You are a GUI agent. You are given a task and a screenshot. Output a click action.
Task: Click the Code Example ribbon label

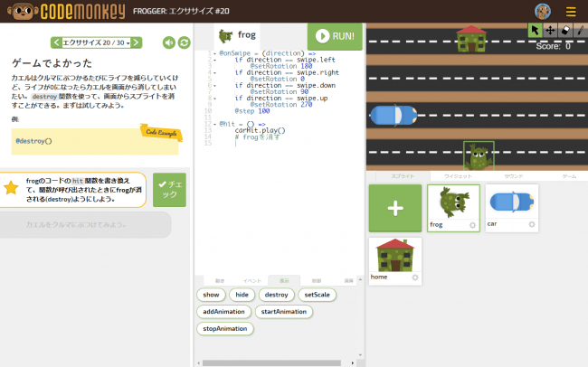tap(161, 132)
